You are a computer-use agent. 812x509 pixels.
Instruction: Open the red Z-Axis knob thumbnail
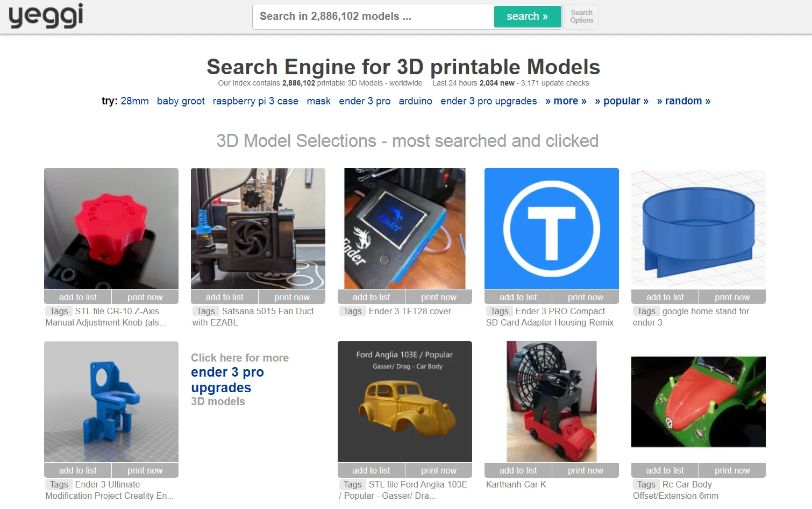[111, 228]
